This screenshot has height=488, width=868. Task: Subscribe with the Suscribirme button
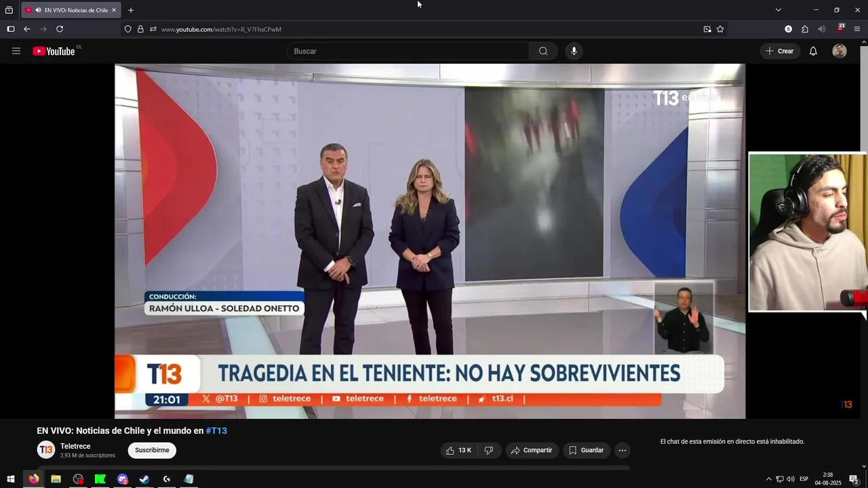pos(152,450)
